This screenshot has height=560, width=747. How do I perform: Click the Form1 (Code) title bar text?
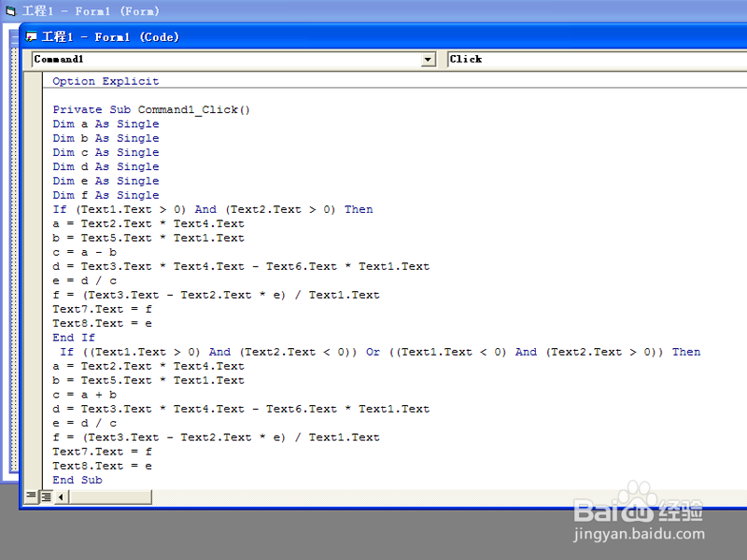(110, 36)
